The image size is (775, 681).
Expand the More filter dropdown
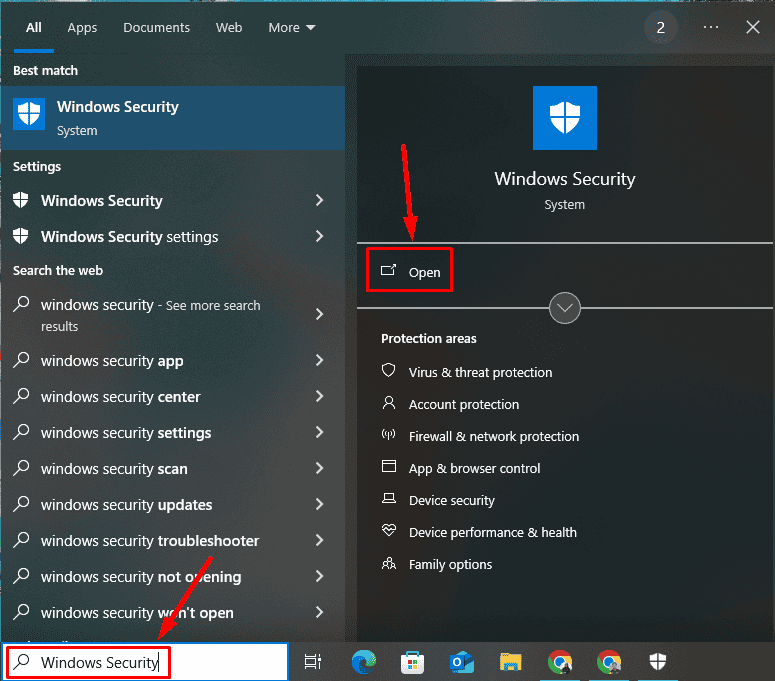tap(292, 28)
